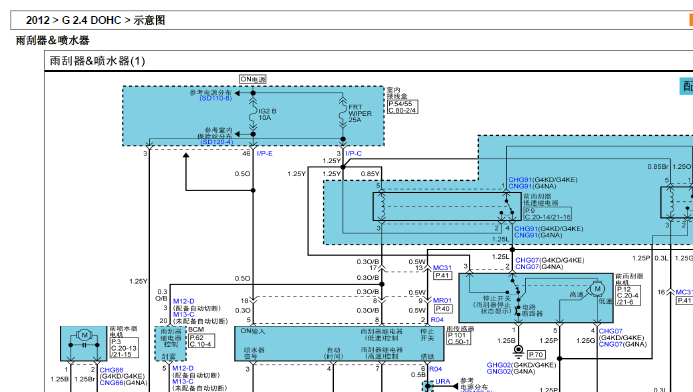Open CHG91 link beside relay pin 1
This screenshot has height=392, width=693.
[x=520, y=180]
